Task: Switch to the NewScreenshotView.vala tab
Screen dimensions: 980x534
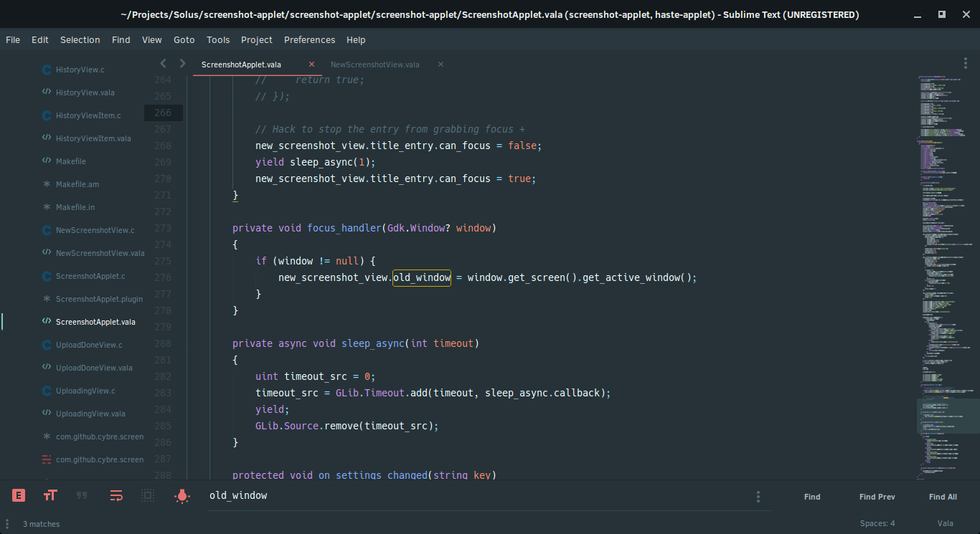Action: tap(375, 65)
